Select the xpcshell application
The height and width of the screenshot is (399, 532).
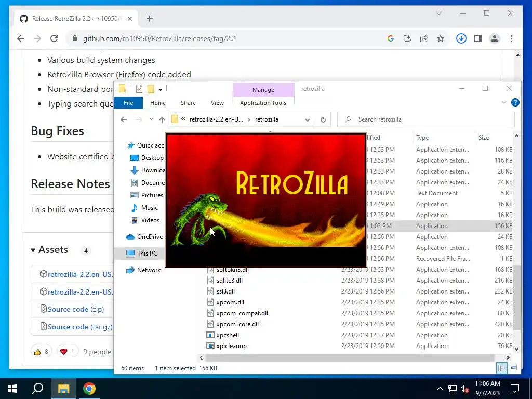[228, 335]
